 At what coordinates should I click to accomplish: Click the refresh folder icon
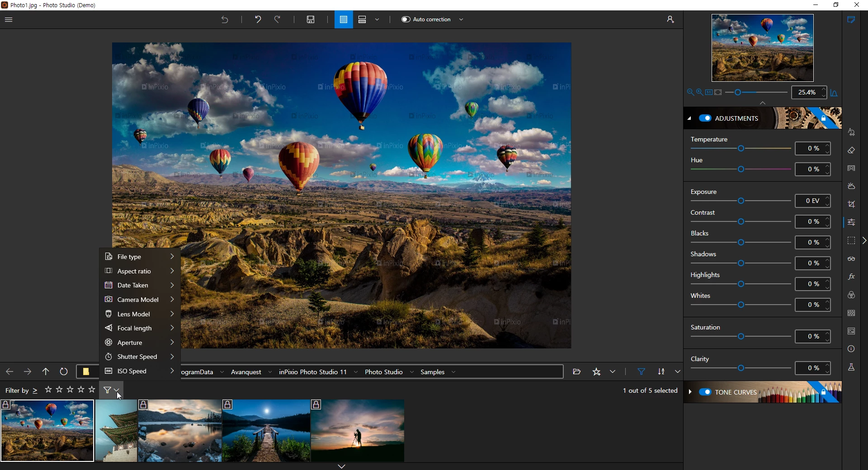coord(64,372)
